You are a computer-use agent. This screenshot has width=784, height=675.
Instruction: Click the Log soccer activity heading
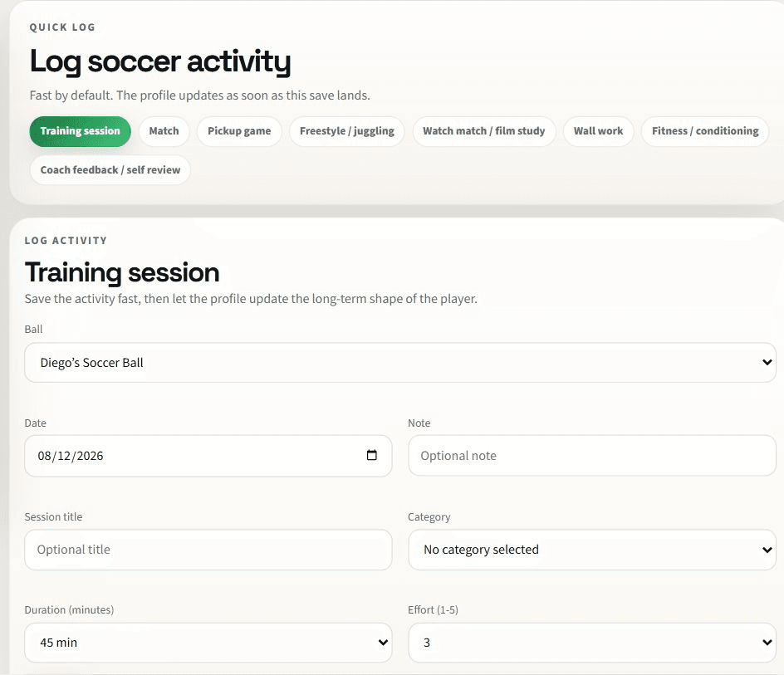[x=160, y=62]
